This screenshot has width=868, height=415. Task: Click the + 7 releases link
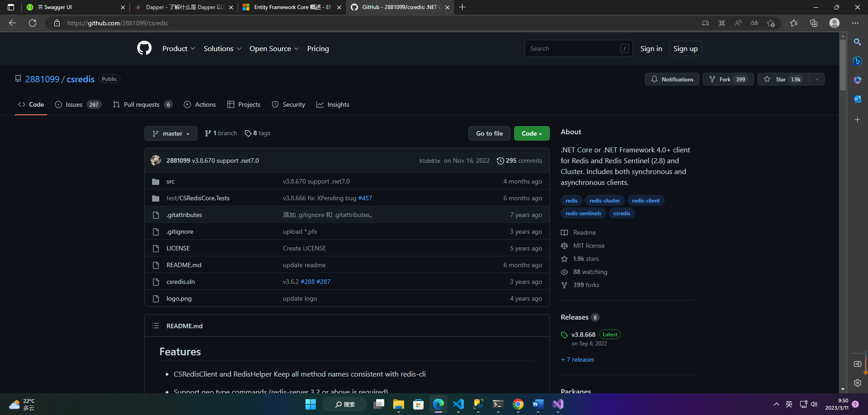577,359
